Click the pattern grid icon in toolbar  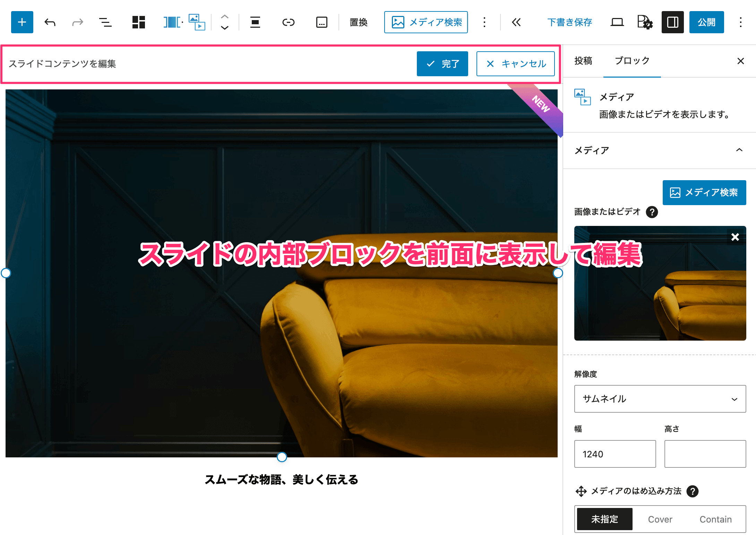tap(138, 22)
